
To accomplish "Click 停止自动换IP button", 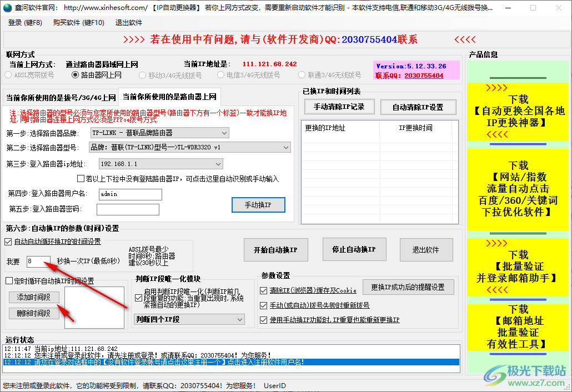I will click(354, 249).
